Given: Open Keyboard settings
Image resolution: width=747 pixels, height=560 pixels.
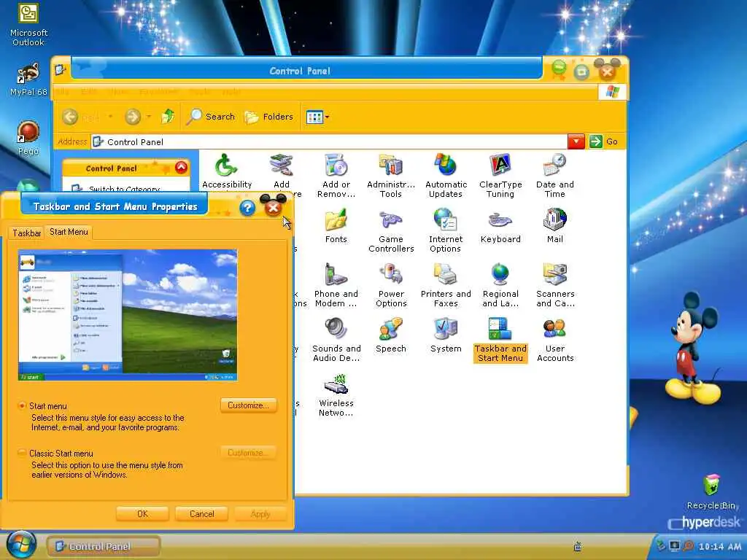Looking at the screenshot, I should click(x=500, y=226).
